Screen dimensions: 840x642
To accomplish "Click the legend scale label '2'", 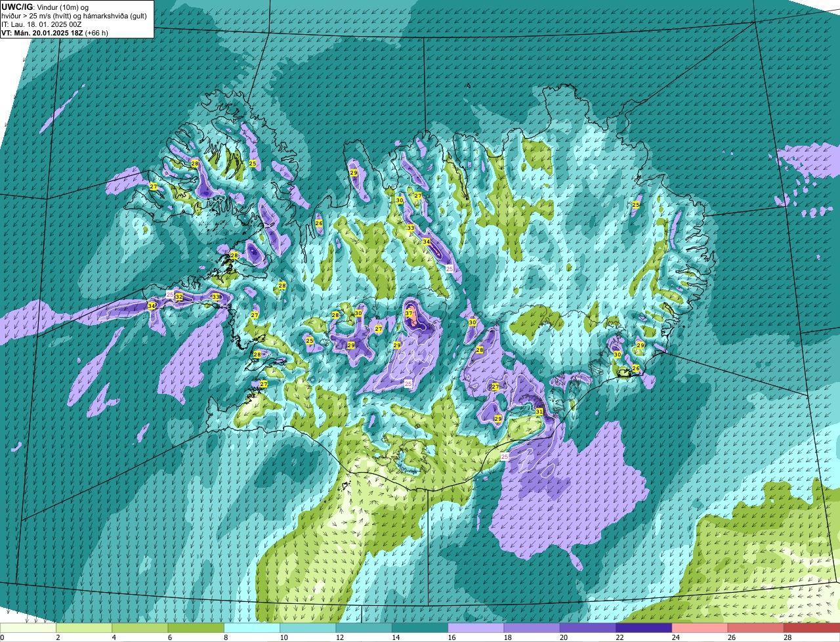I will 58,637.
